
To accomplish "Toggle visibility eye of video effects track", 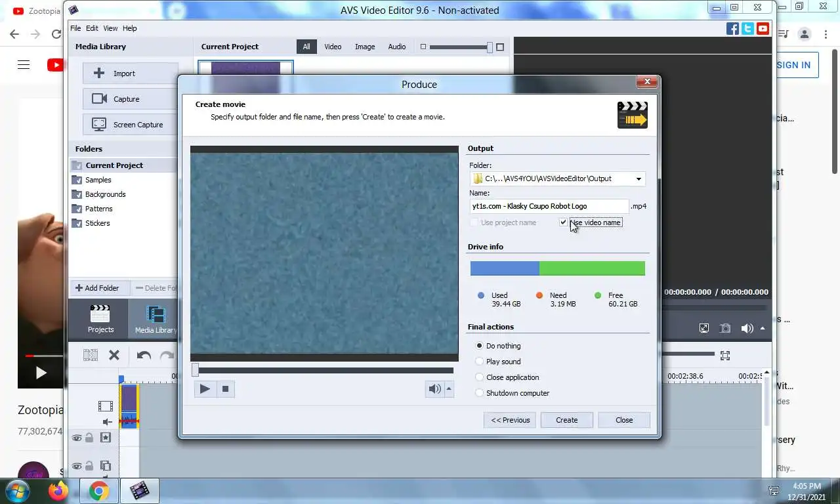I will [77, 438].
